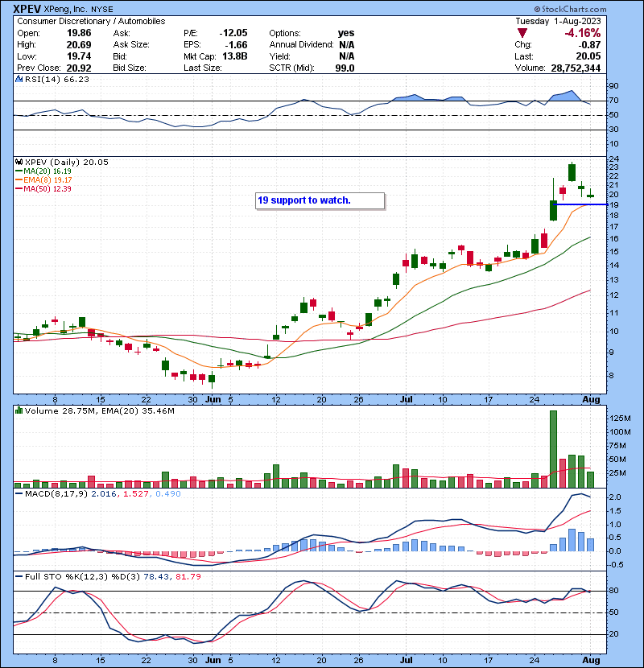
Task: Click the candlestick icon beside XPEV (Daily)
Action: pyautogui.click(x=19, y=162)
